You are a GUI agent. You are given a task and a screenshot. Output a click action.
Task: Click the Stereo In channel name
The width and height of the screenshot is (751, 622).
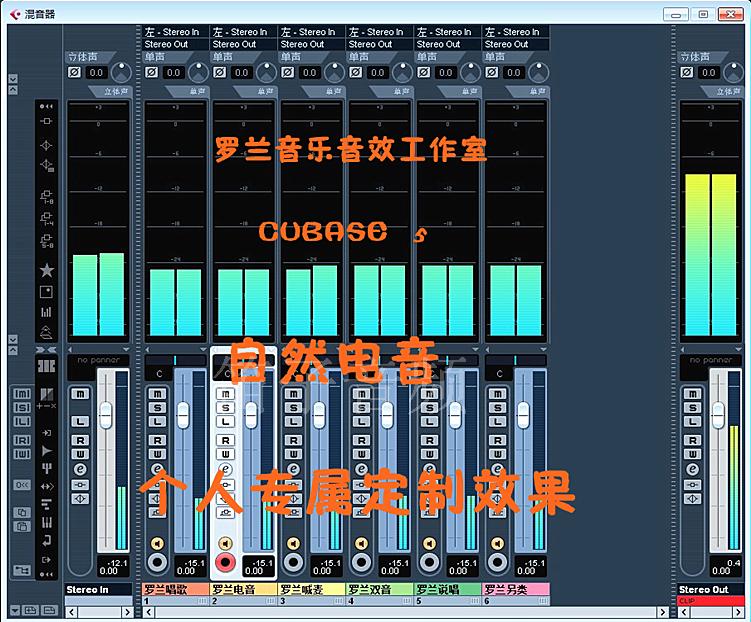coord(98,589)
